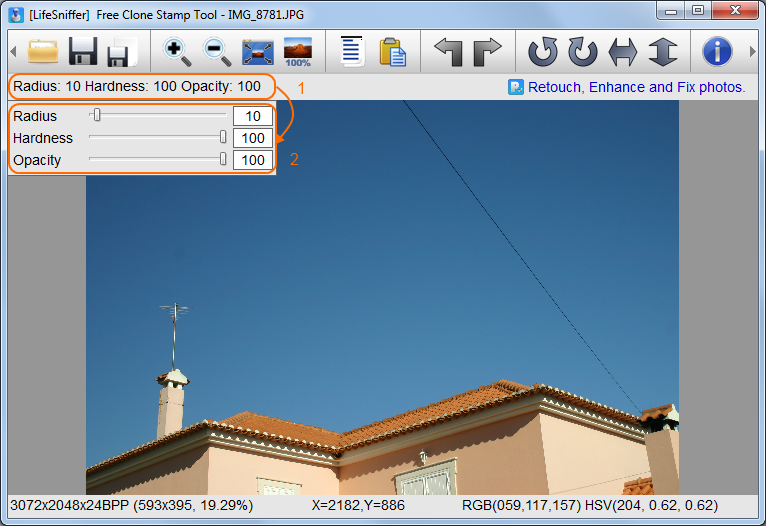
Task: Redo with the right-turn arrow icon
Action: pos(488,52)
